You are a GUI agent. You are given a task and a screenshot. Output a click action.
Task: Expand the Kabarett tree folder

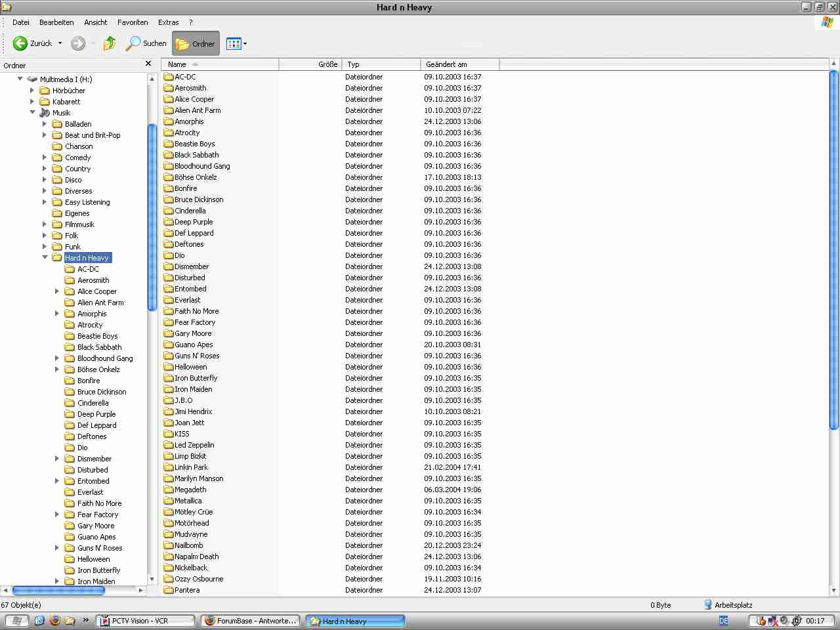point(32,101)
